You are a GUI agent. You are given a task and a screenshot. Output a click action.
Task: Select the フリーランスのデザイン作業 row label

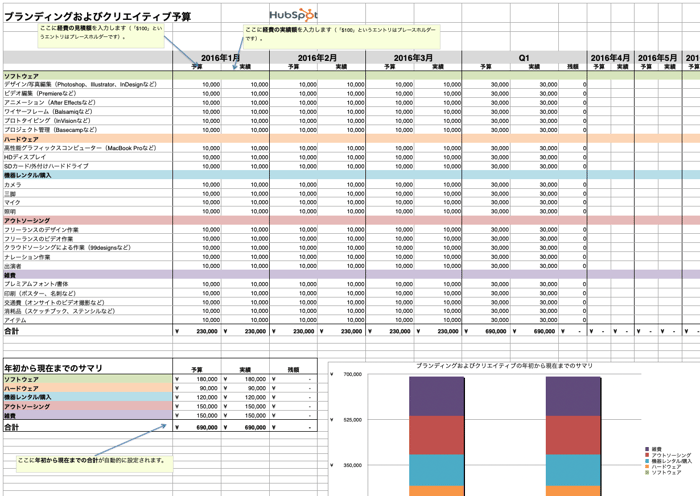point(42,230)
